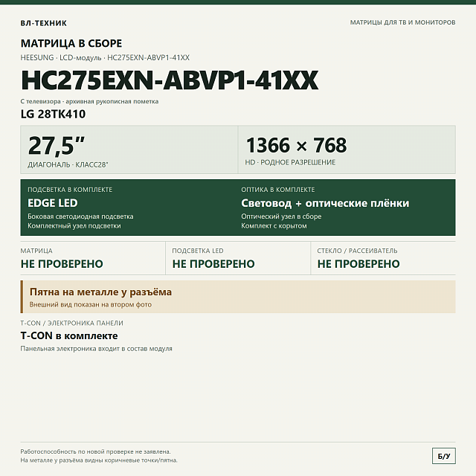Click 'НЕ ПРОВЕРЕНО' under СТЕКЛО / РАССЕИВАТЕЛЬ
Screen dimensions: 476x476
(358, 264)
